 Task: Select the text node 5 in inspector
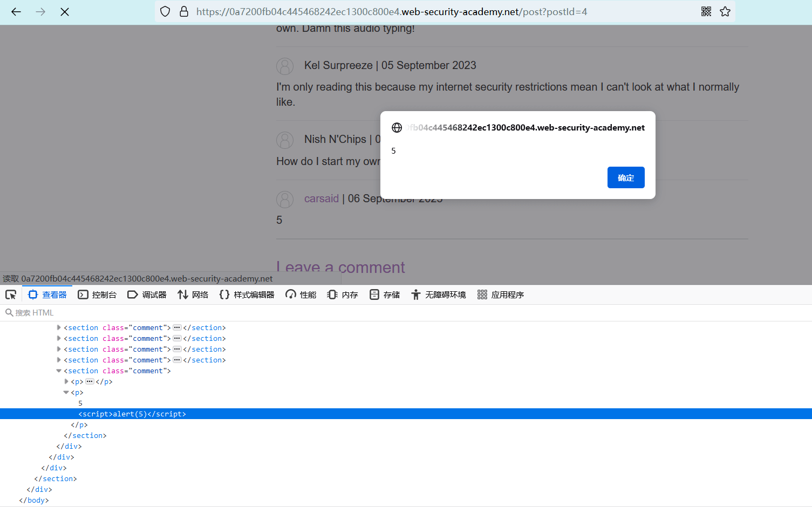point(80,403)
